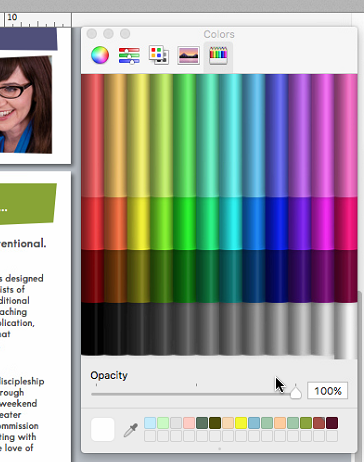Pick the white pencil
This screenshot has height=462, width=364.
346,330
